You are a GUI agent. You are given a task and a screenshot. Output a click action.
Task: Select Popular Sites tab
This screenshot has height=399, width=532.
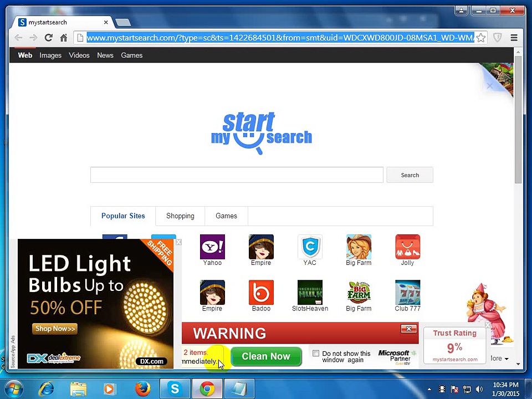pos(123,216)
